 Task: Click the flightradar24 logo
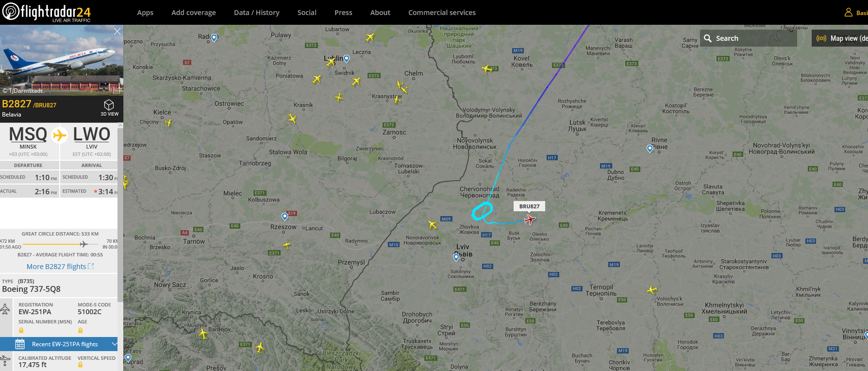click(47, 12)
